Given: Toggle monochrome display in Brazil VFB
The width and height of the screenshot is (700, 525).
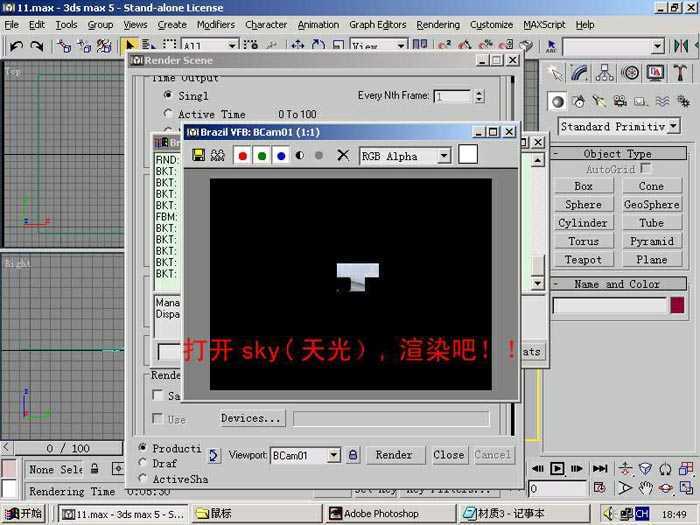Looking at the screenshot, I should click(x=319, y=155).
